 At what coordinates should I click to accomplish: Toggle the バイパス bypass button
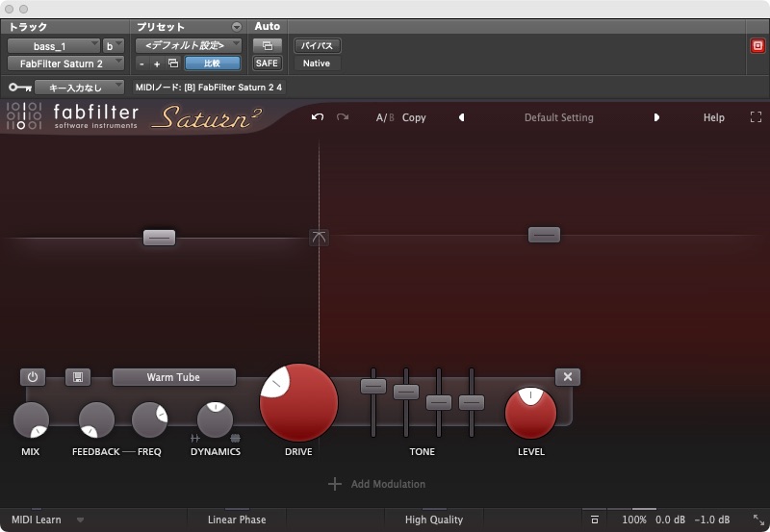(317, 45)
